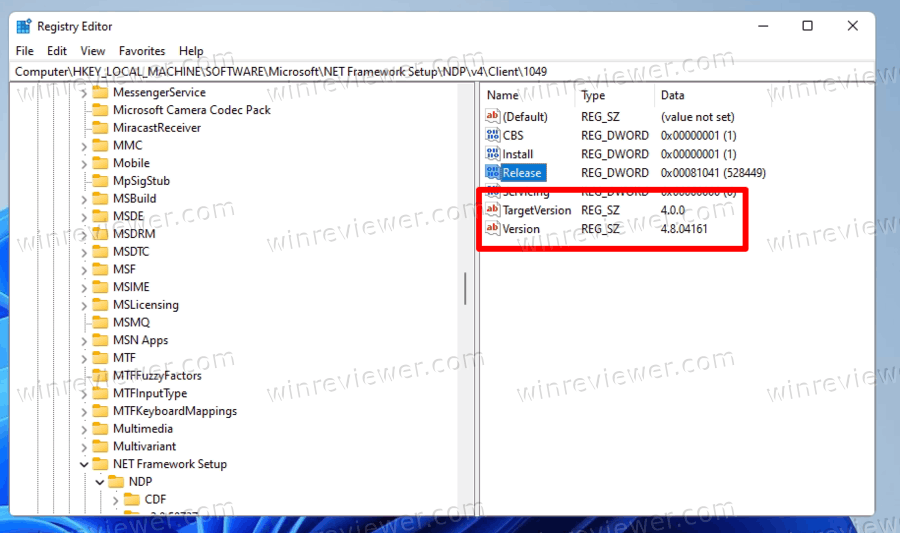Click the TargetVersion string value icon
This screenshot has height=533, width=900.
[x=492, y=210]
